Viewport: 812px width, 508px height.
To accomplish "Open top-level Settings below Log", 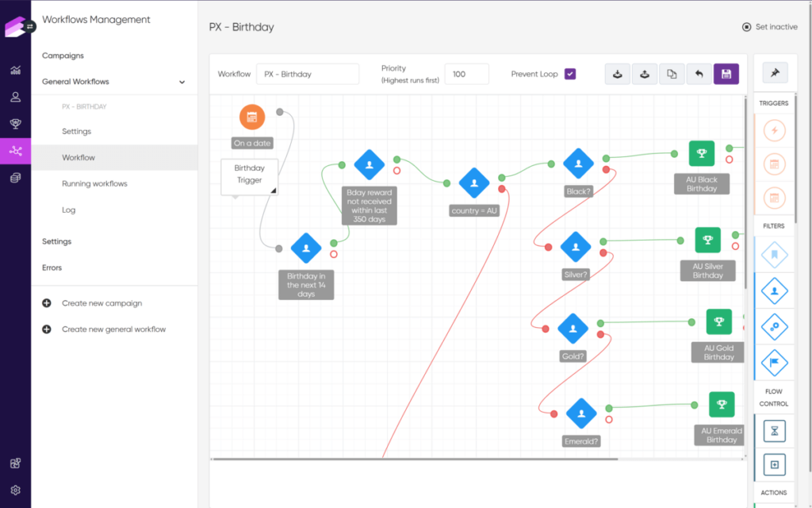I will [x=56, y=241].
